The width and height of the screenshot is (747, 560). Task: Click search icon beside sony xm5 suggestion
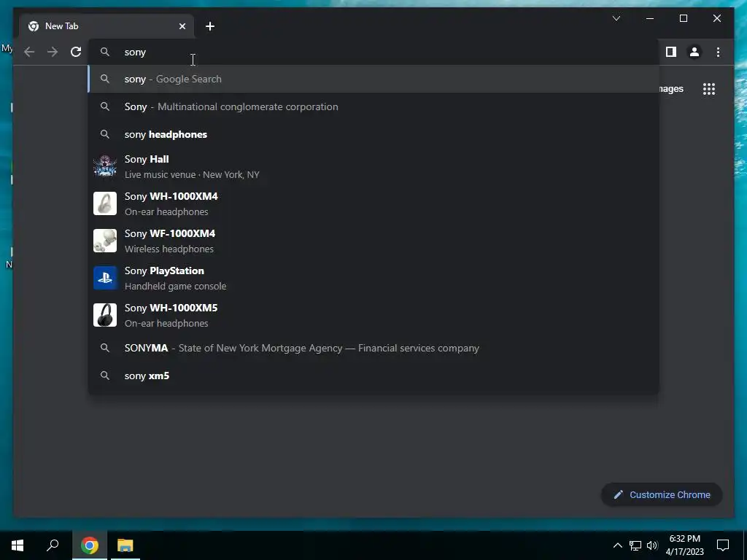point(105,376)
